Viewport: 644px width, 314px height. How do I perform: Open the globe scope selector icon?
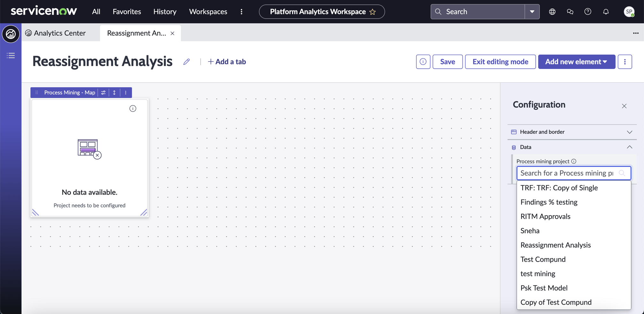[552, 12]
